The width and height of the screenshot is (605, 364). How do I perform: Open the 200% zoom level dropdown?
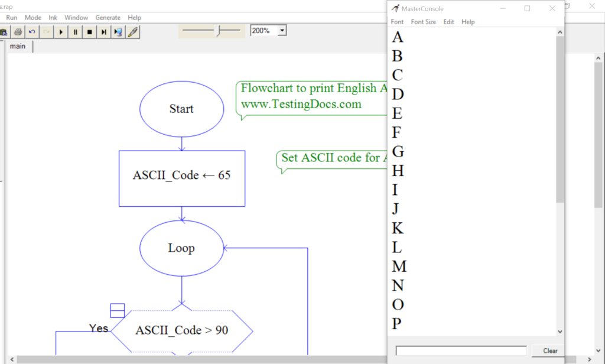coord(281,30)
